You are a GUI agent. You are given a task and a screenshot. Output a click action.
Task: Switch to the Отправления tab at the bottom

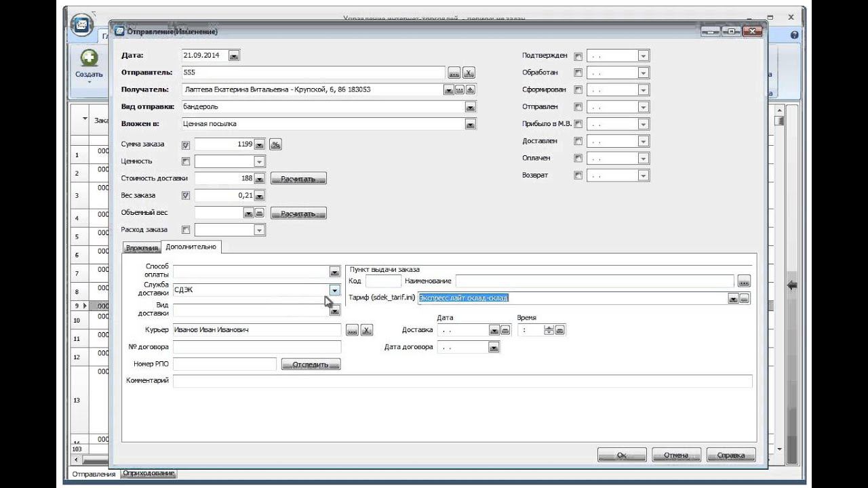click(x=94, y=474)
